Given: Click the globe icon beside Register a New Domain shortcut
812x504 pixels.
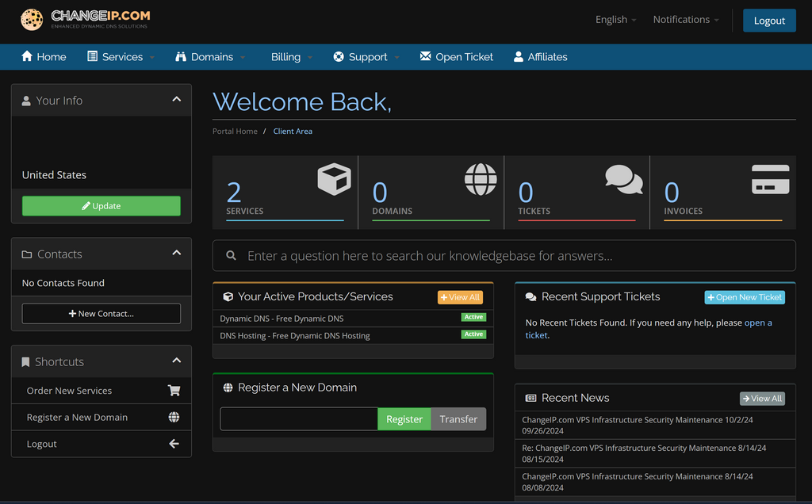Looking at the screenshot, I should coord(174,418).
